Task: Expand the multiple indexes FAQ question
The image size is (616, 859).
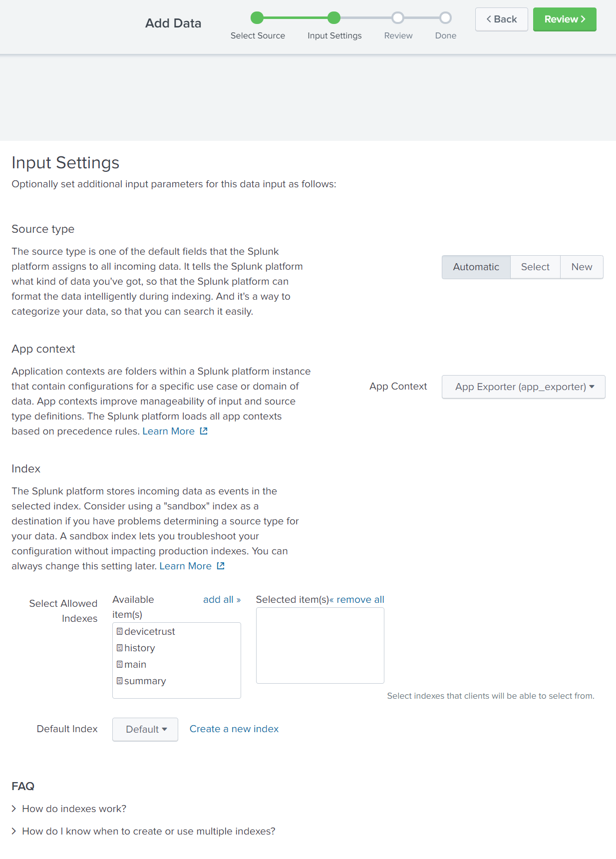Action: click(x=148, y=831)
